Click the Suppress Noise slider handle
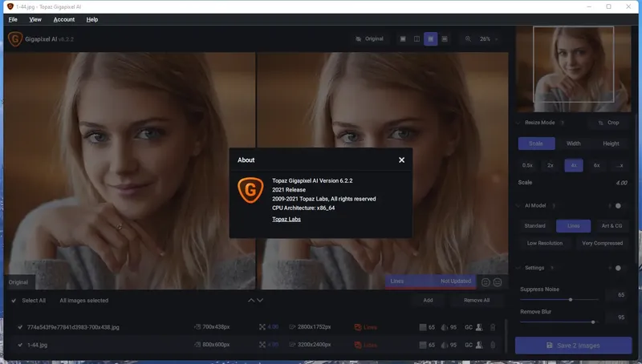The image size is (642, 364). (x=571, y=300)
